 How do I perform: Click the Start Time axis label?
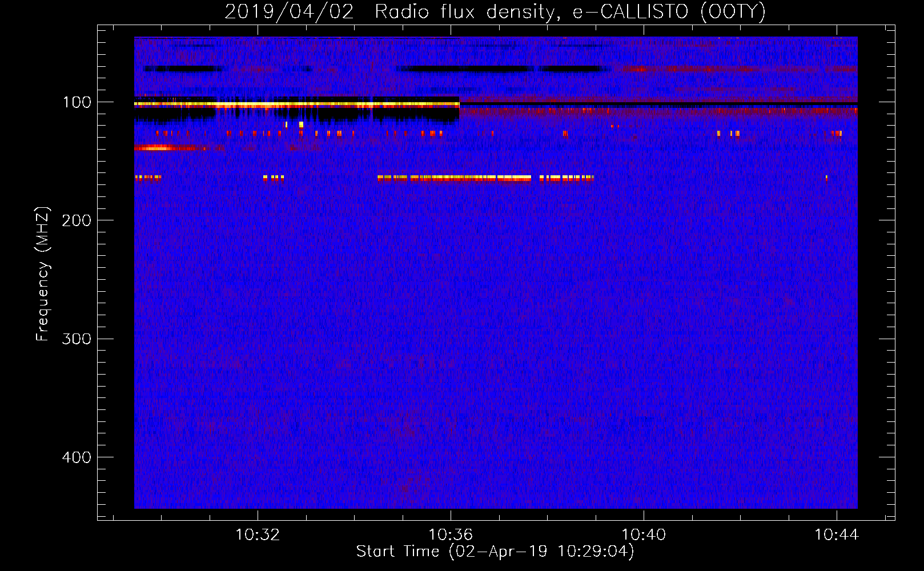495,552
